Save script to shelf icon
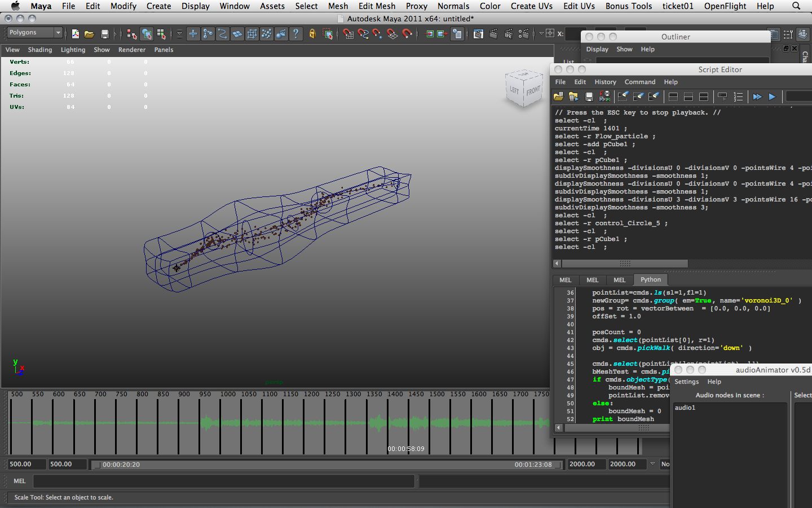Image resolution: width=812 pixels, height=508 pixels. pyautogui.click(x=604, y=97)
